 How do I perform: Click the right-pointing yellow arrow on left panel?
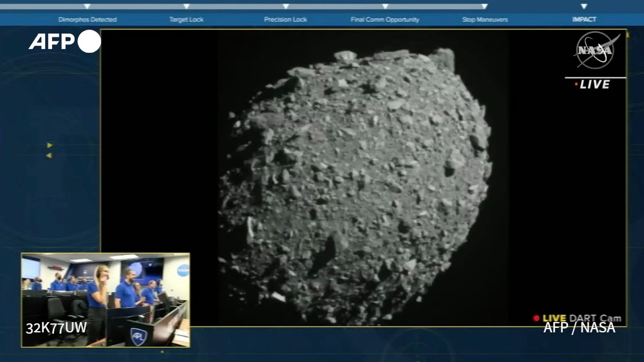click(x=50, y=145)
